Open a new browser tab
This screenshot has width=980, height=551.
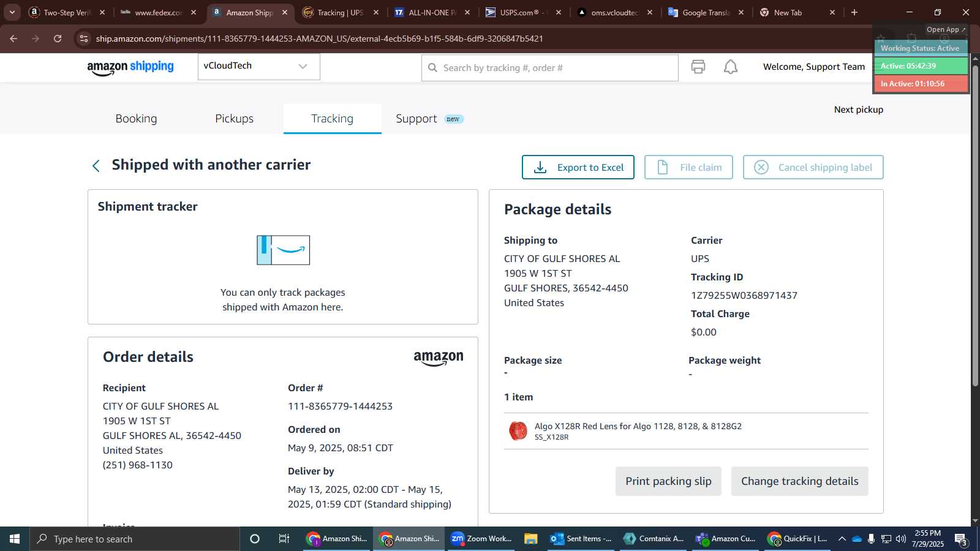[854, 12]
